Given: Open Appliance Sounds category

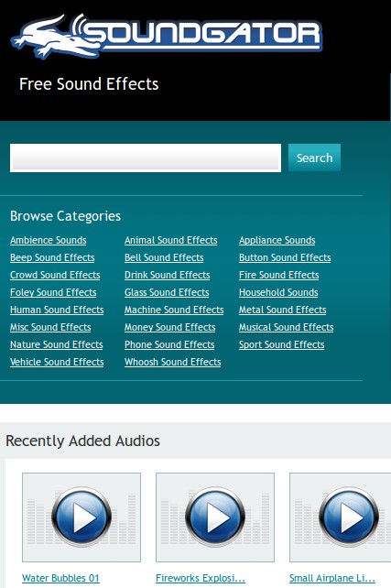Looking at the screenshot, I should [277, 240].
